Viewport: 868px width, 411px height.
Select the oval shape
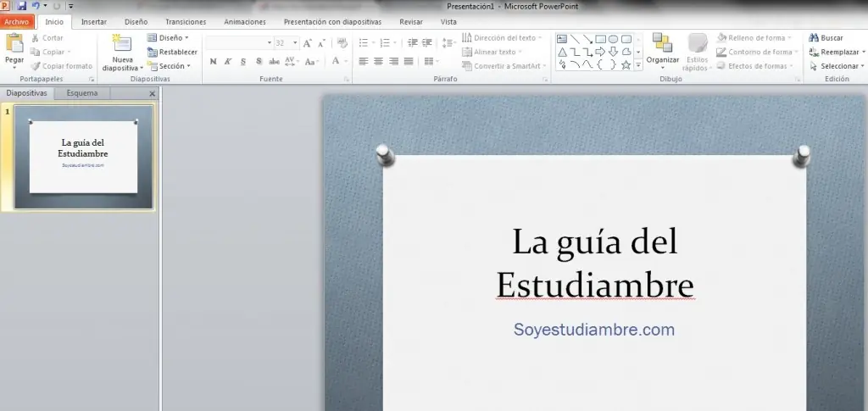(x=614, y=39)
